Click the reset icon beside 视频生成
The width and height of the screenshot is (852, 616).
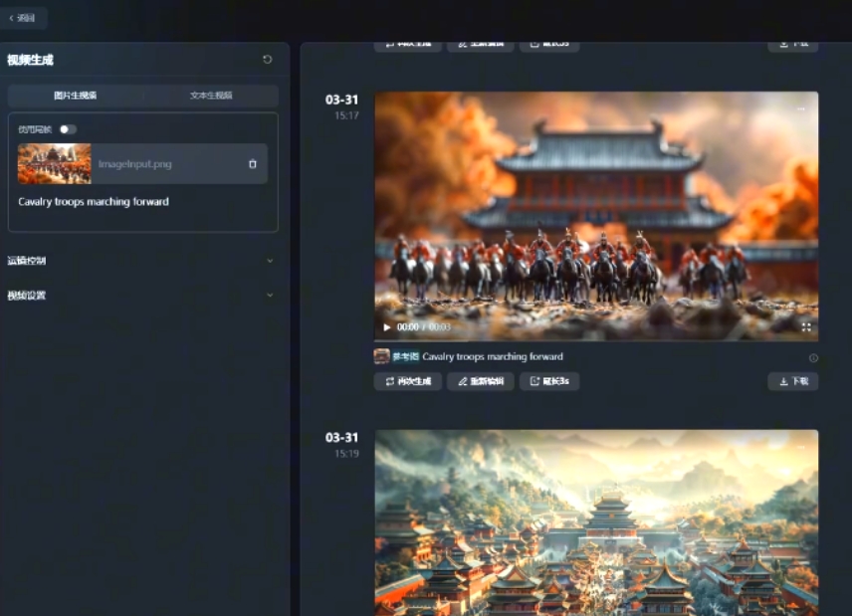pyautogui.click(x=268, y=59)
